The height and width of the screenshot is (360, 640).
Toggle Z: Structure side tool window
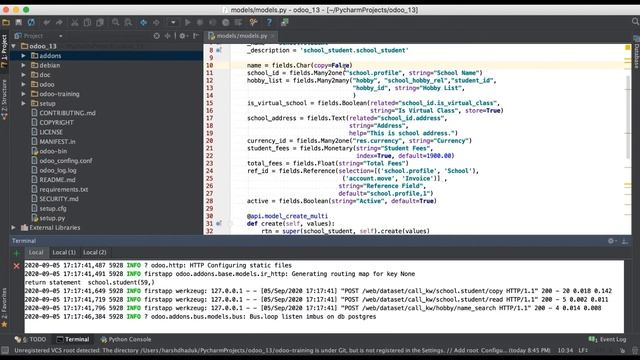(x=4, y=99)
